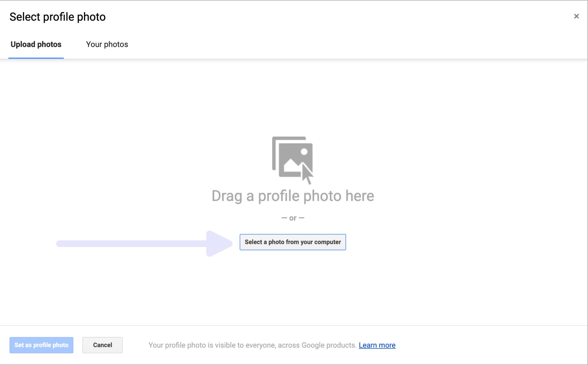Click empty drop zone above the picture icon

click(x=292, y=98)
